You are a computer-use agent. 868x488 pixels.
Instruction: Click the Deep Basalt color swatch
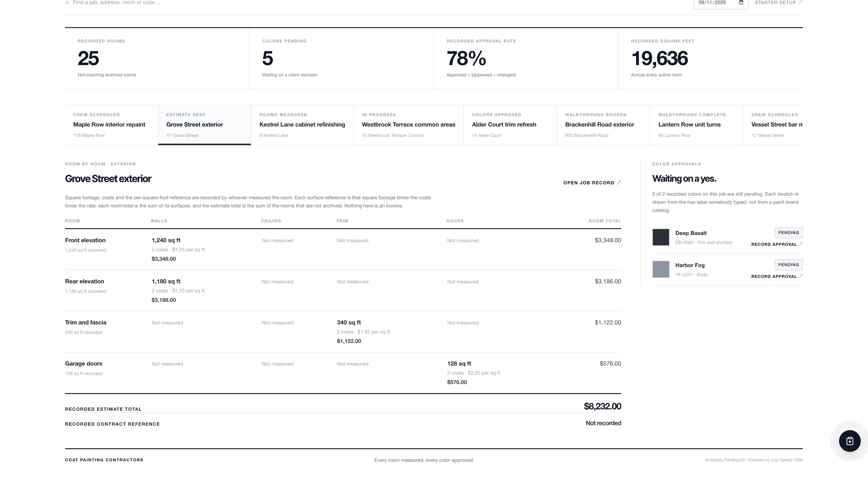tap(661, 237)
